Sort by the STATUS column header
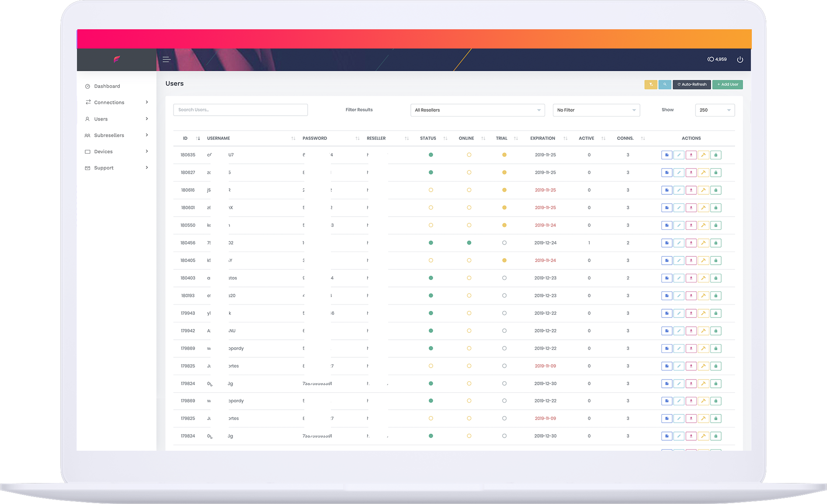 pyautogui.click(x=428, y=138)
